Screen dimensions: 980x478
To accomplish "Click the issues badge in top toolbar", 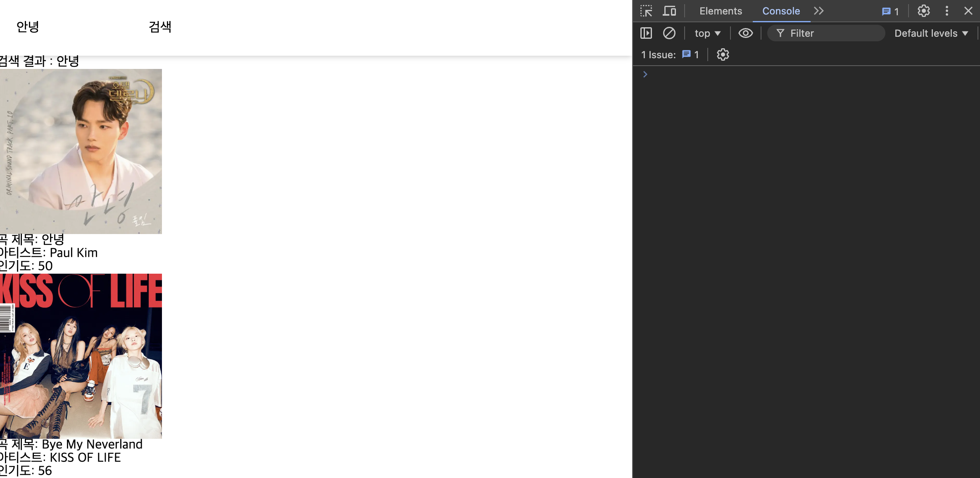I will tap(890, 11).
